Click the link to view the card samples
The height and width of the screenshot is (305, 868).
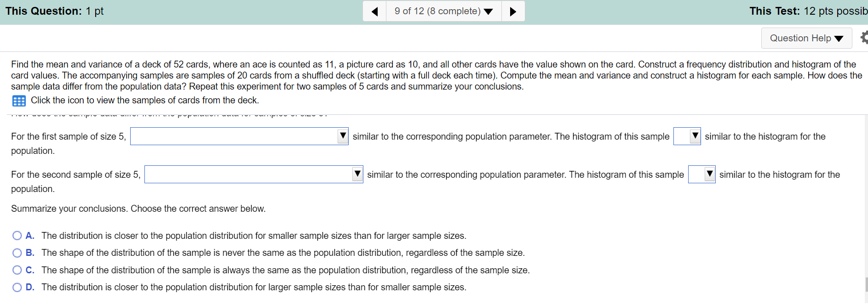(145, 100)
